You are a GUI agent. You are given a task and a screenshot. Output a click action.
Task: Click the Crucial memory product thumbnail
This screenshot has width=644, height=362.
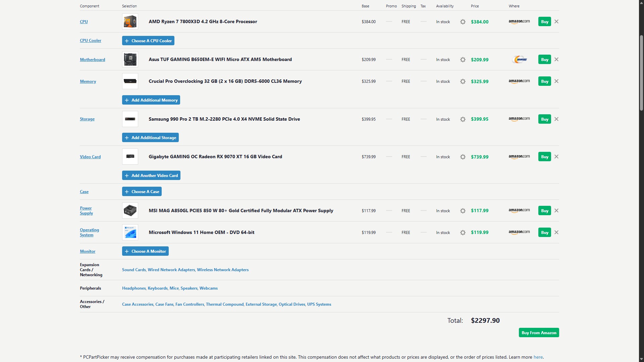130,81
